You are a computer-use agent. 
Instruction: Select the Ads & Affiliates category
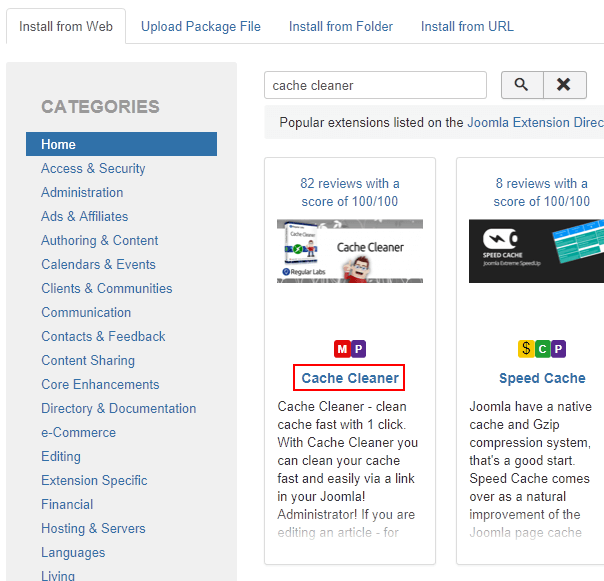pos(84,216)
